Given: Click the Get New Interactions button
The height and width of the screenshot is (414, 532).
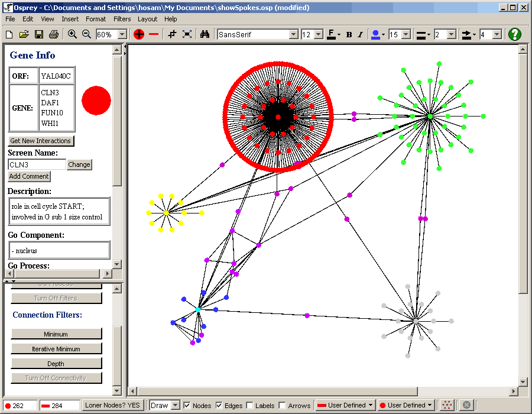Looking at the screenshot, I should click(x=41, y=141).
